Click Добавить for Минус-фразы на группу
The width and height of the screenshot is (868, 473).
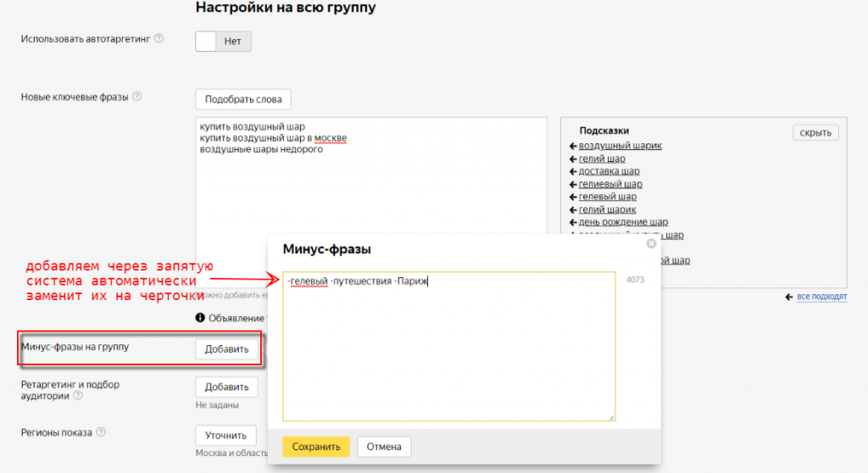pos(226,349)
